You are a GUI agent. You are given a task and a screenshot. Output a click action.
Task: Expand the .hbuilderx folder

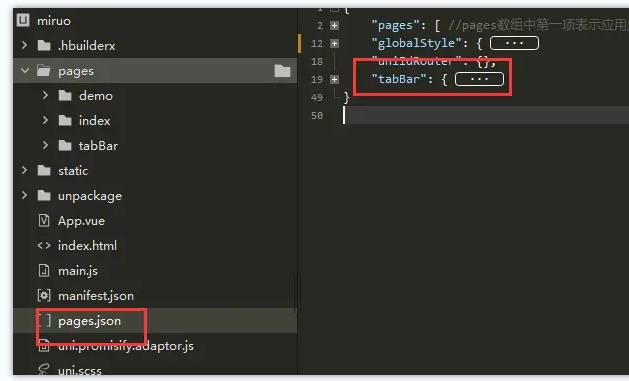[25, 45]
